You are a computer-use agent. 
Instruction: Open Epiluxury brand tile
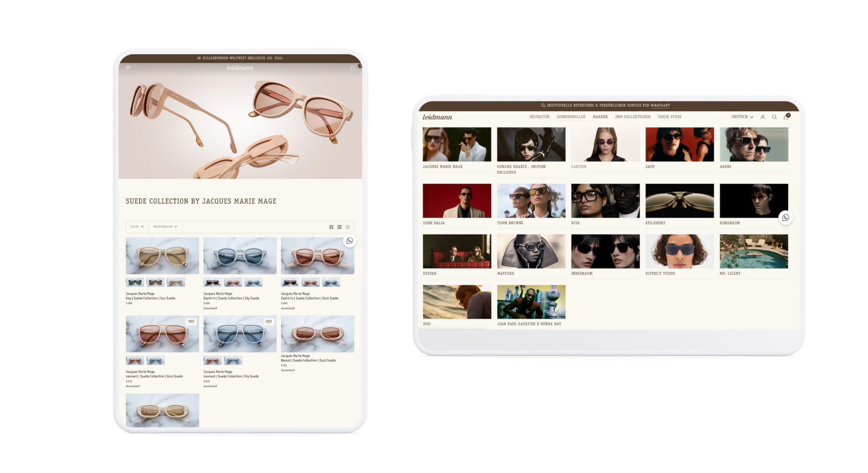[680, 201]
